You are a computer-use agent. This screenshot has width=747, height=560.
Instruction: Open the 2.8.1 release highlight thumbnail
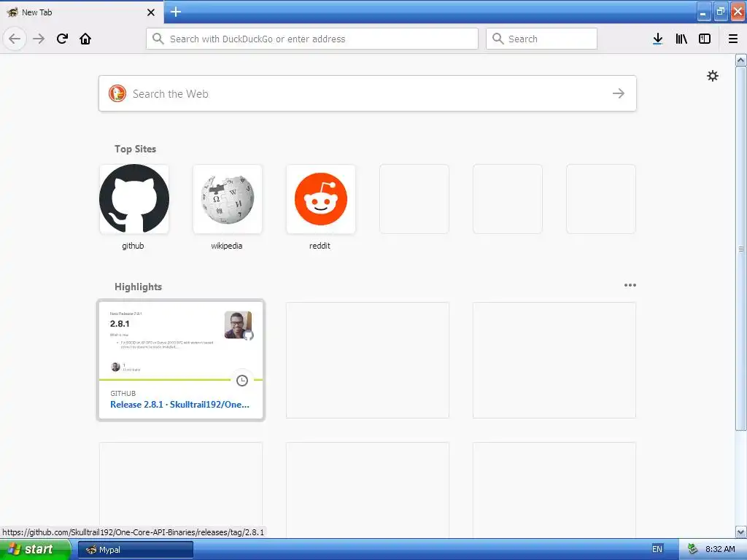point(181,341)
